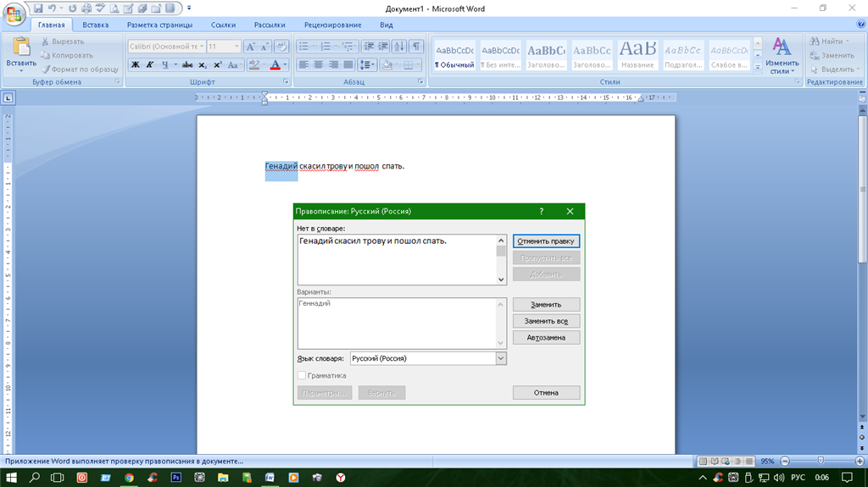Click the zoom slider handle

click(x=821, y=461)
